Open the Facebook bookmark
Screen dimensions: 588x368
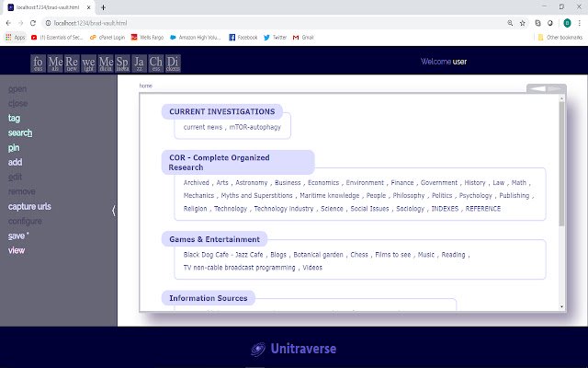[243, 37]
